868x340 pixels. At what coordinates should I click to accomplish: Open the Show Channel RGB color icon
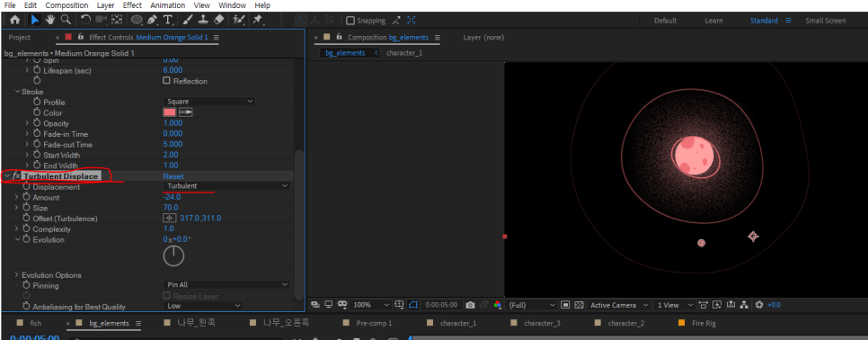(497, 305)
